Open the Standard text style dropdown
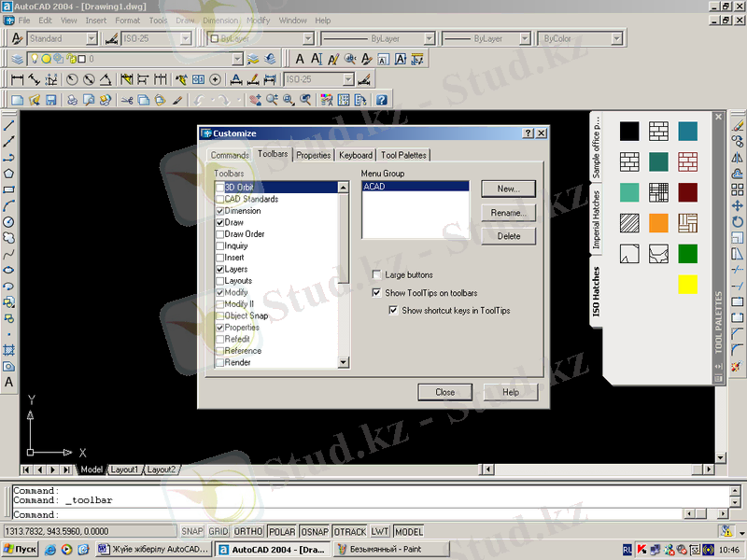 pyautogui.click(x=92, y=39)
